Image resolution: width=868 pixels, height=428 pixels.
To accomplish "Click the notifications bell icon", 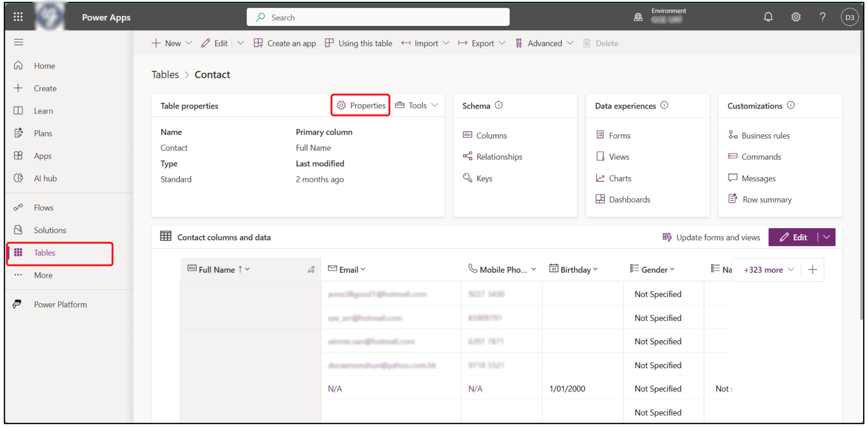I will (x=768, y=17).
